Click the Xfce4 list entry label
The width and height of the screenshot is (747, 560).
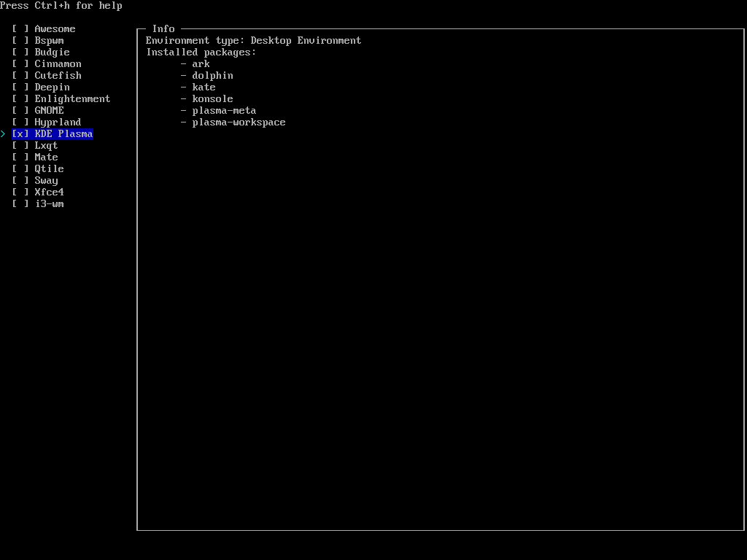click(49, 192)
